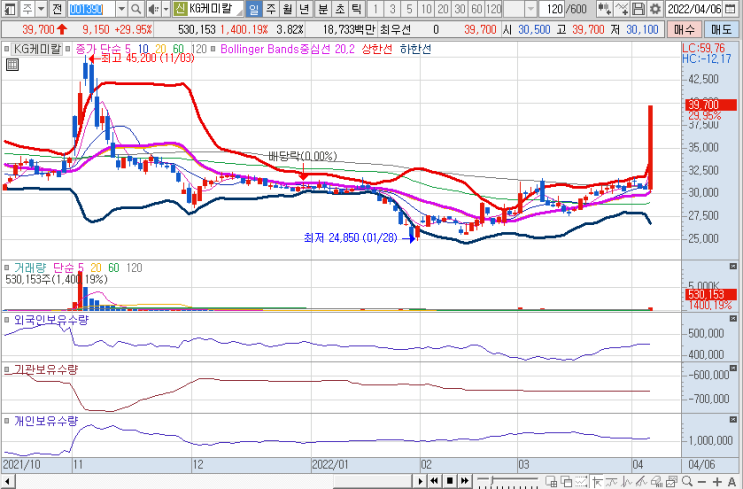Click the rewind double-arrow button
The image size is (743, 489).
pos(434,481)
